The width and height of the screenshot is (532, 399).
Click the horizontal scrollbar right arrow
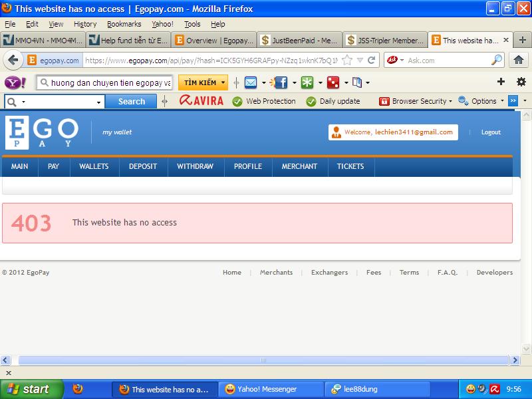click(515, 360)
